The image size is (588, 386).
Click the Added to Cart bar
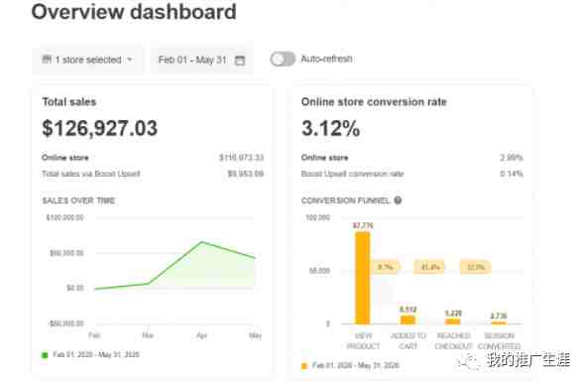click(x=408, y=320)
